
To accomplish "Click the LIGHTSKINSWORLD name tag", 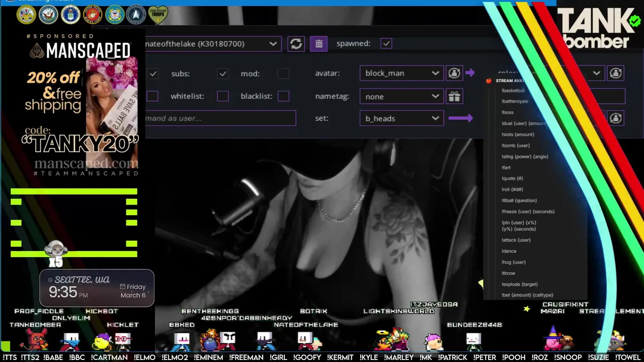I will pos(398,311).
